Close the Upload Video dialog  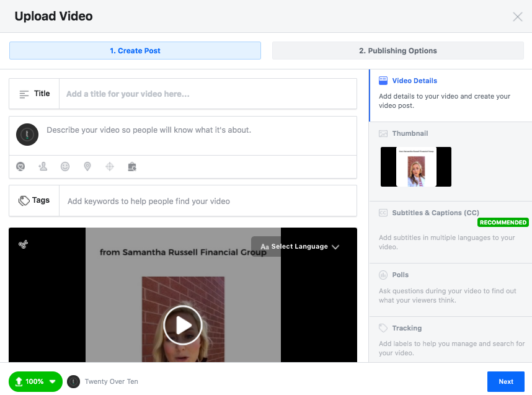click(x=518, y=17)
